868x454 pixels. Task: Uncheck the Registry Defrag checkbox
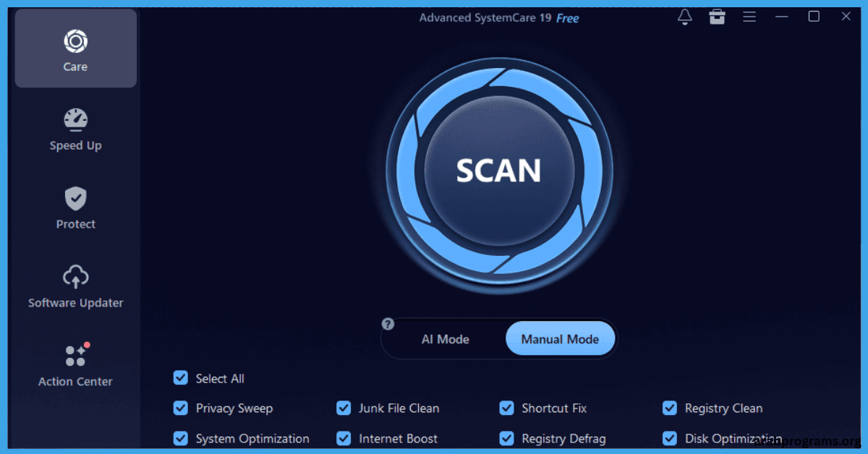507,438
